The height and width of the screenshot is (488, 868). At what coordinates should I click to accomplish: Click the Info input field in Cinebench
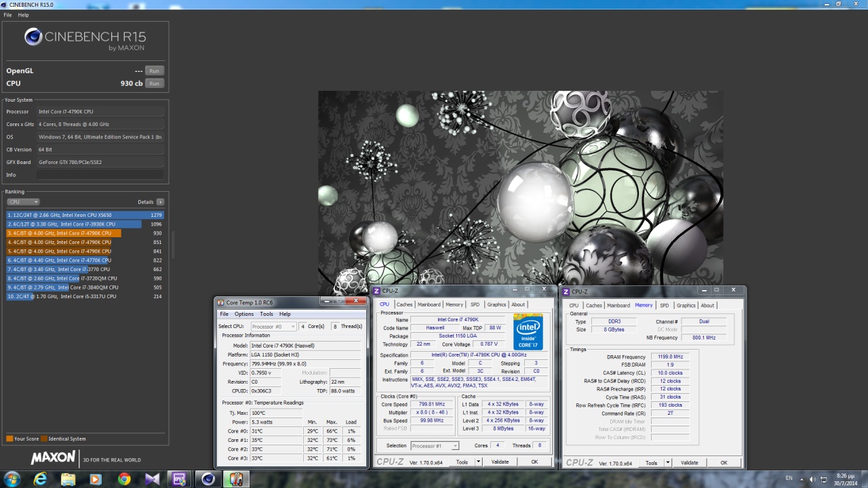(x=100, y=175)
